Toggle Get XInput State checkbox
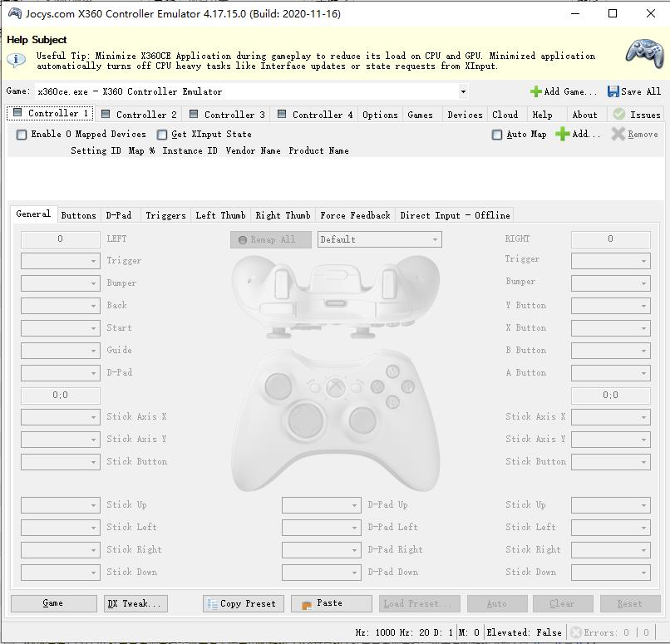The height and width of the screenshot is (644, 670). [x=162, y=135]
